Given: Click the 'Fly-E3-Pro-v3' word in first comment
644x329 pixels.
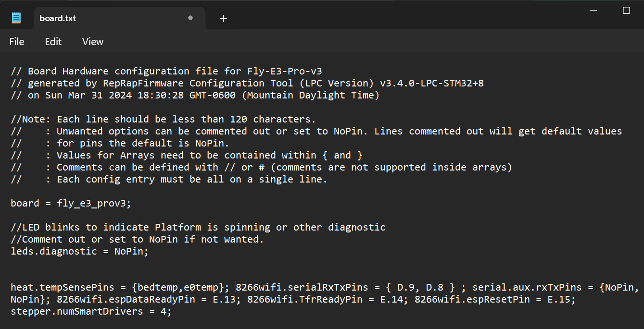Looking at the screenshot, I should click(x=285, y=71).
